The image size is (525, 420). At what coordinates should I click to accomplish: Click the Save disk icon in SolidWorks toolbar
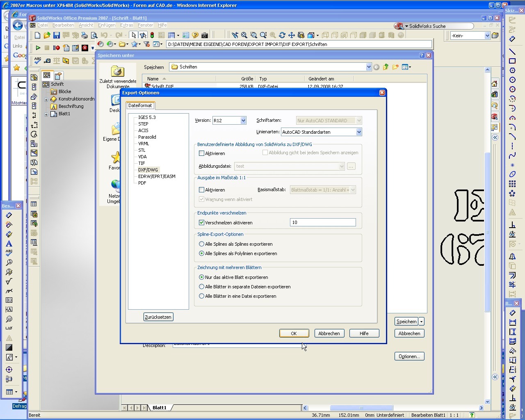point(57,35)
